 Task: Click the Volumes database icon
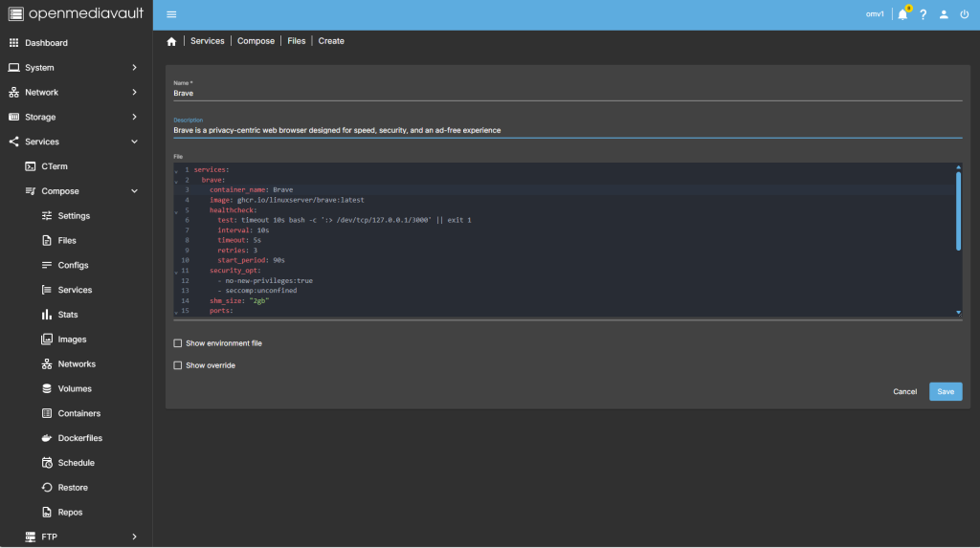[47, 388]
